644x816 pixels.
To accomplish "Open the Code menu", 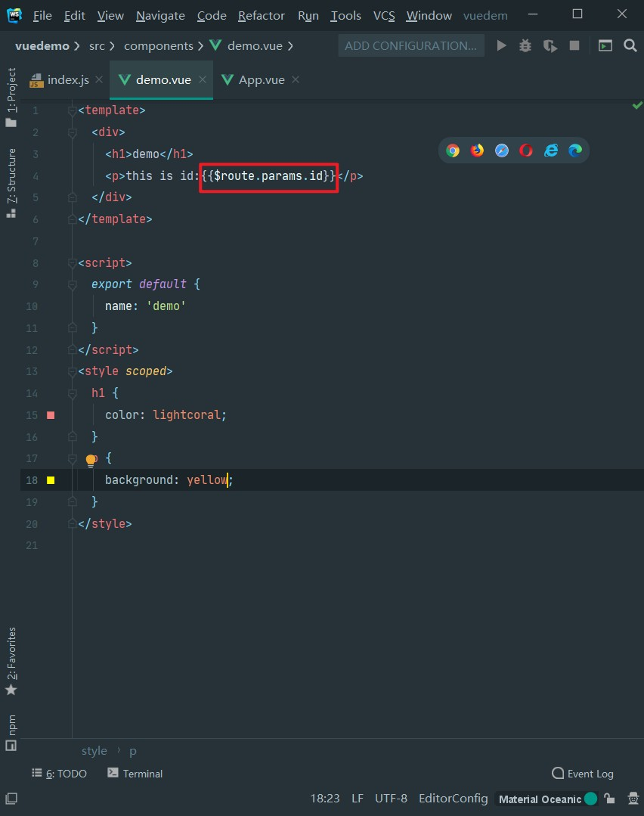I will coord(212,16).
